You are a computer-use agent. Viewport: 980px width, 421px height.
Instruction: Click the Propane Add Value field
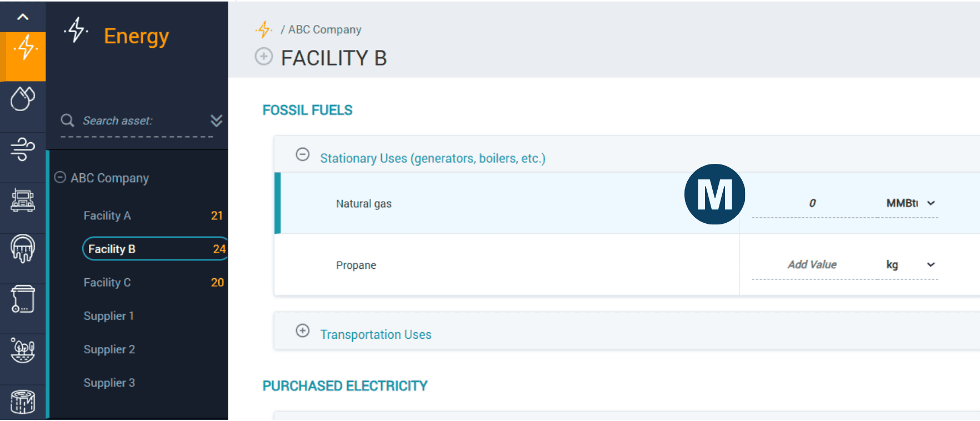tap(812, 265)
